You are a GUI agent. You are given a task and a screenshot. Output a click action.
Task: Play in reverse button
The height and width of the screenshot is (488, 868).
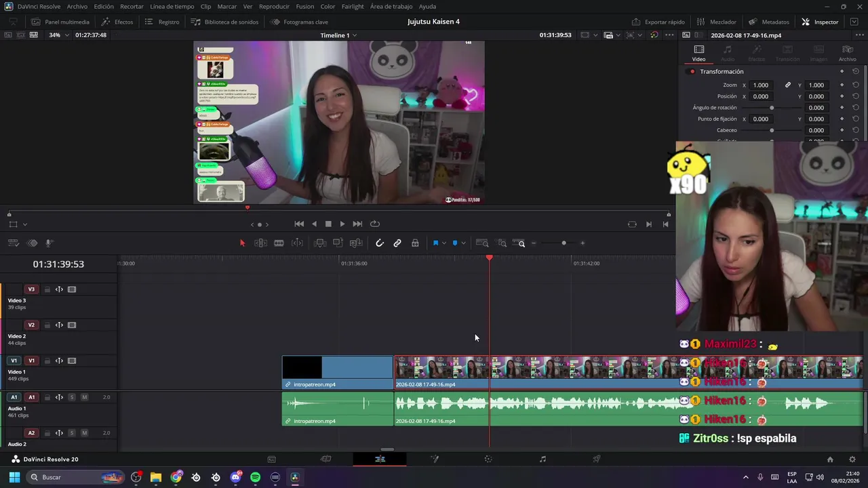pyautogui.click(x=314, y=224)
